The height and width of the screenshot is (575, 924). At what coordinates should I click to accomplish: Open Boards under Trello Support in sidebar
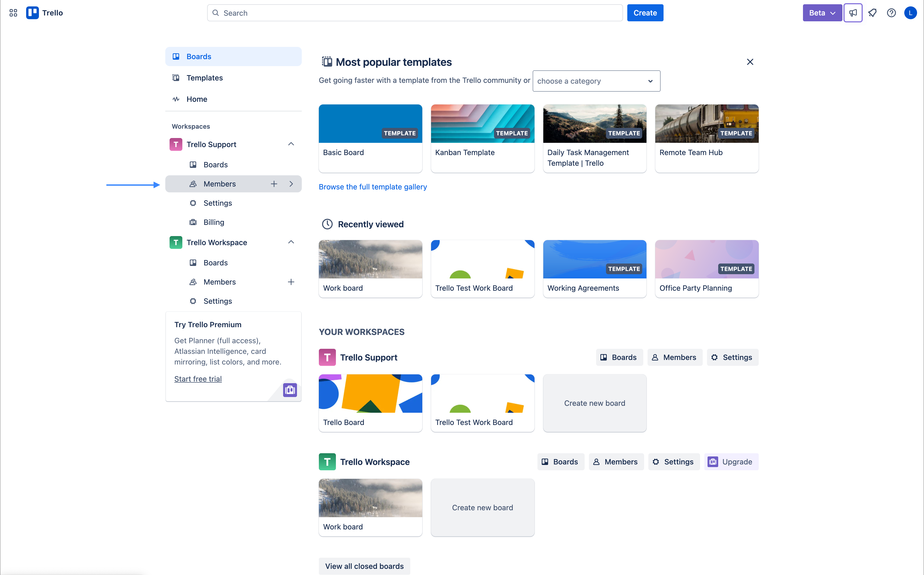(233, 165)
